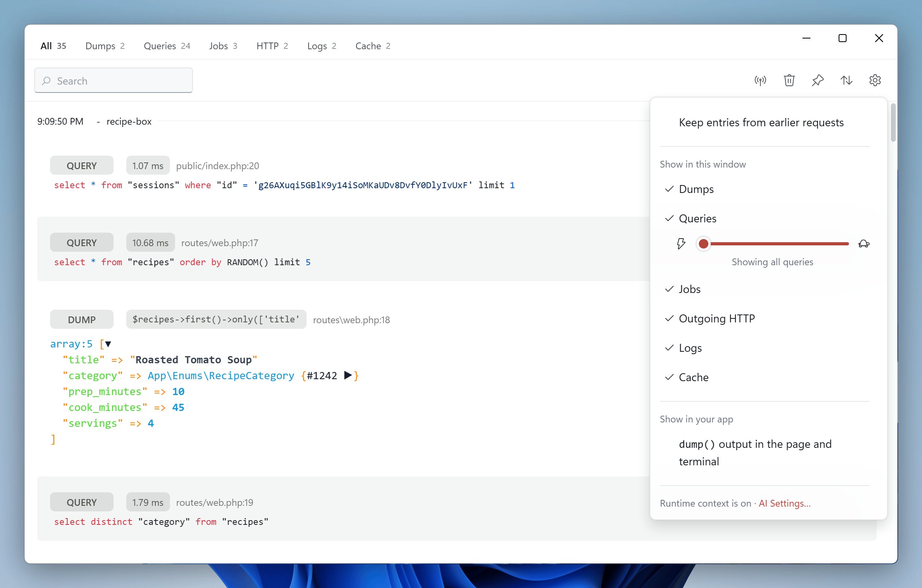Image resolution: width=922 pixels, height=588 pixels.
Task: Click the 1.79 ms duration badge
Action: tap(148, 502)
